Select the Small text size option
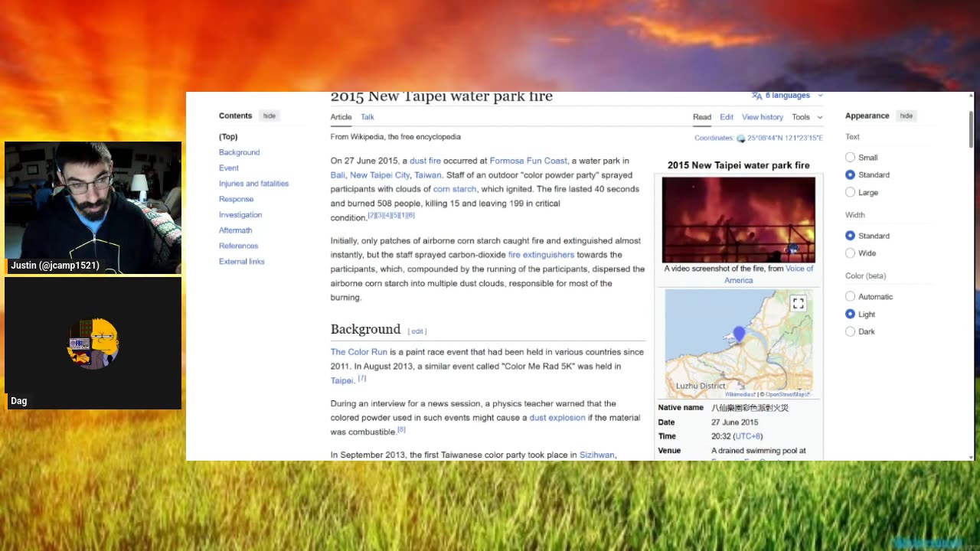The width and height of the screenshot is (980, 551). click(x=850, y=157)
